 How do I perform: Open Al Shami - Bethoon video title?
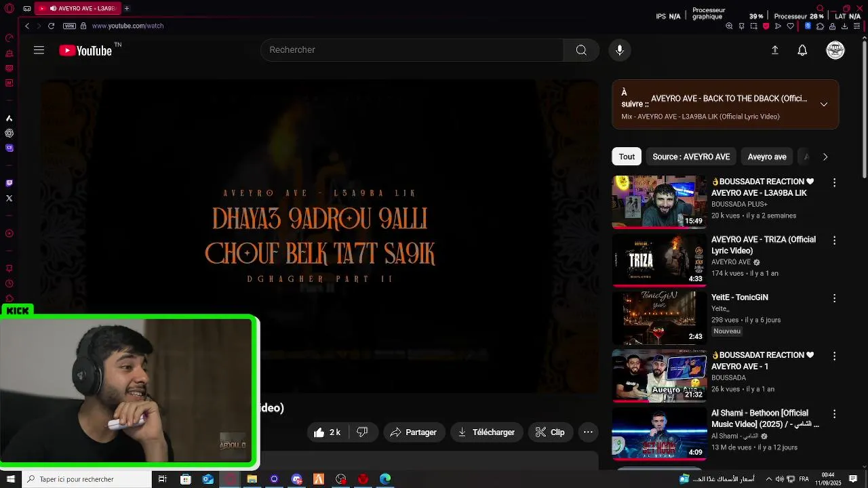click(765, 418)
